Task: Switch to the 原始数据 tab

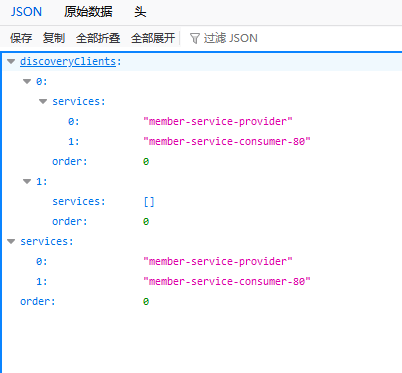Action: [x=88, y=12]
